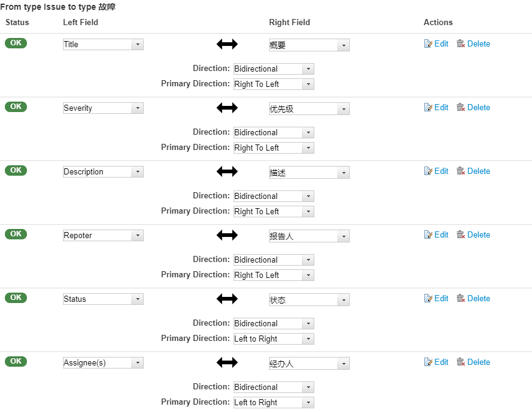
Task: Click the edit pencil icon for Status mapping
Action: click(x=428, y=299)
